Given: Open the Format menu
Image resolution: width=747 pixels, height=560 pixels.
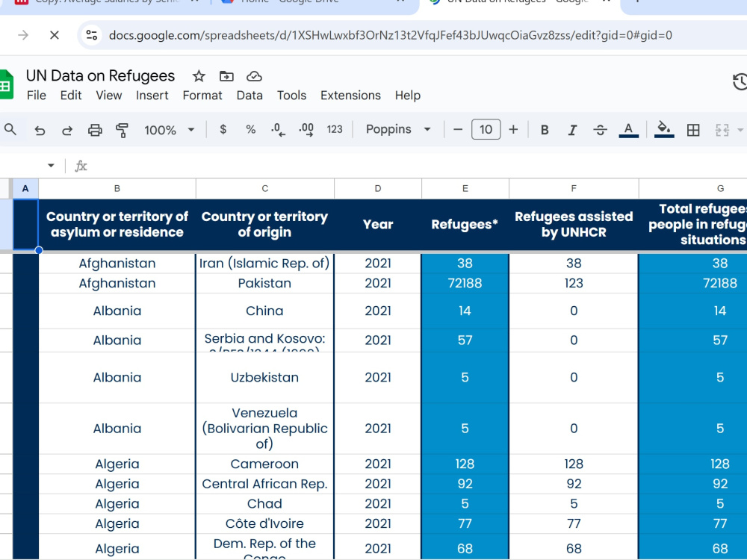Looking at the screenshot, I should [x=202, y=96].
